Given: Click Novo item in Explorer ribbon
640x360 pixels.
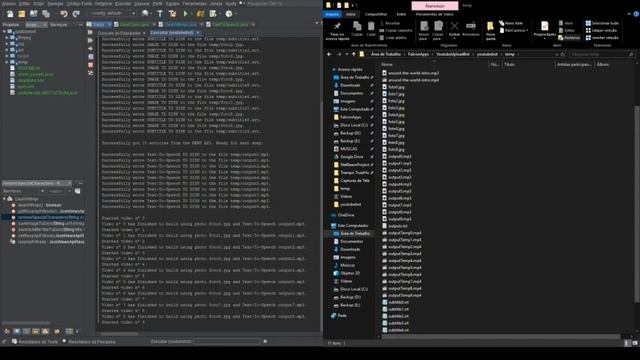Looking at the screenshot, I should click(x=511, y=23).
